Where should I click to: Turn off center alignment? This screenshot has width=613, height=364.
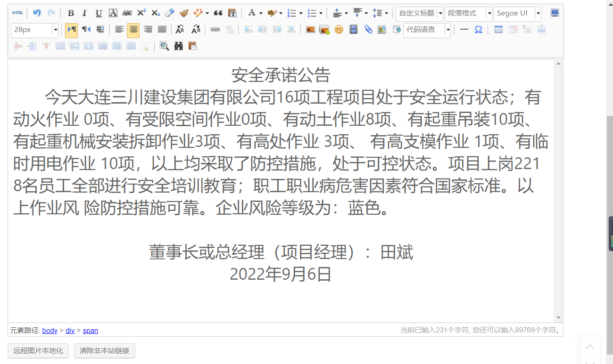(133, 30)
